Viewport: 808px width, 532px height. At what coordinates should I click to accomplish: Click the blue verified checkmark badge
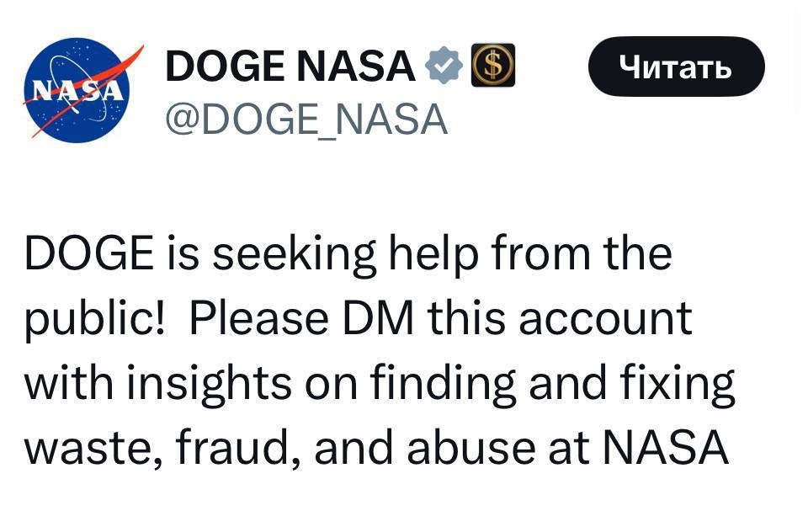[444, 67]
